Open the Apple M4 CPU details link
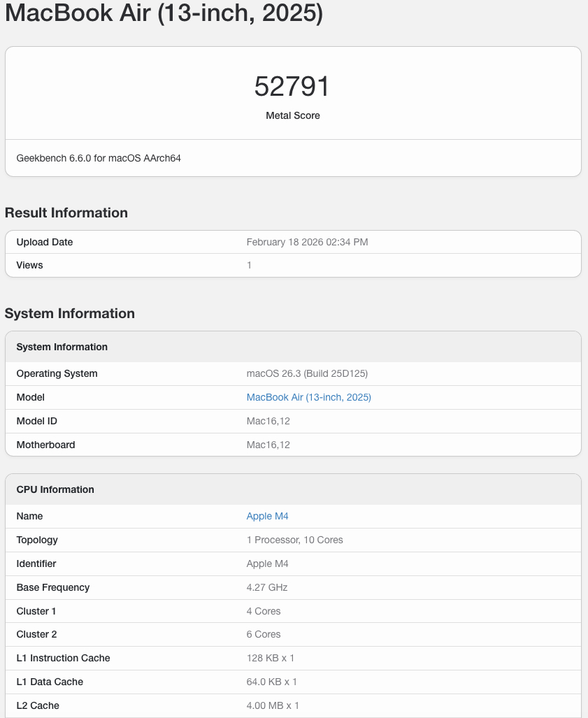Image resolution: width=588 pixels, height=718 pixels. coord(267,516)
